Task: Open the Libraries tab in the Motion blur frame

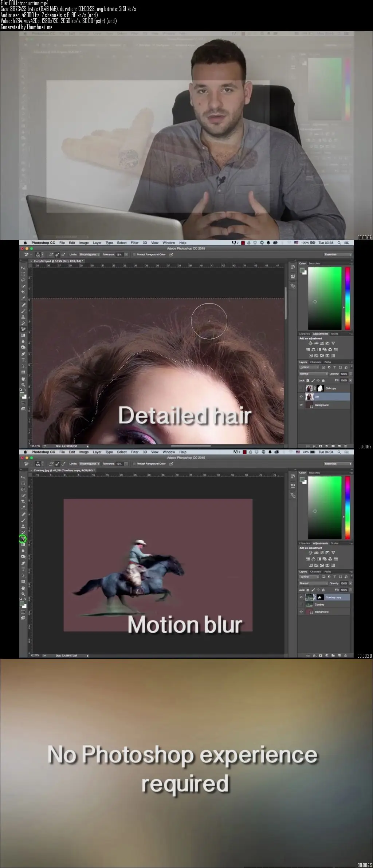Action: tap(305, 543)
